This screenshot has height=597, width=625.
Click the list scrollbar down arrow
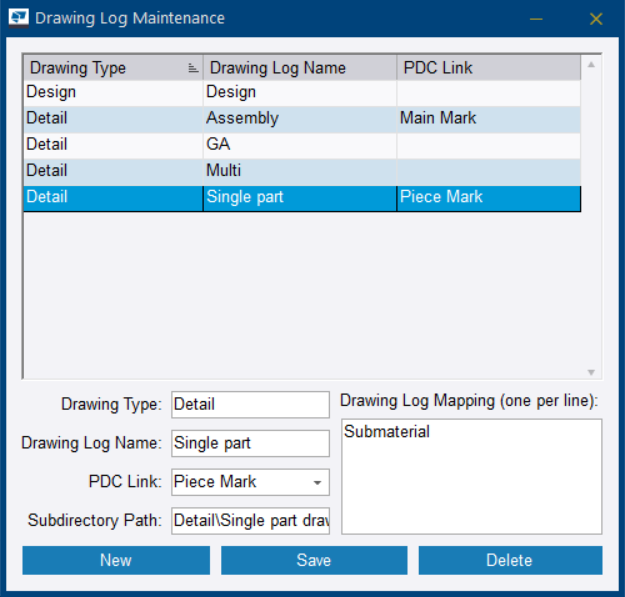coord(590,372)
